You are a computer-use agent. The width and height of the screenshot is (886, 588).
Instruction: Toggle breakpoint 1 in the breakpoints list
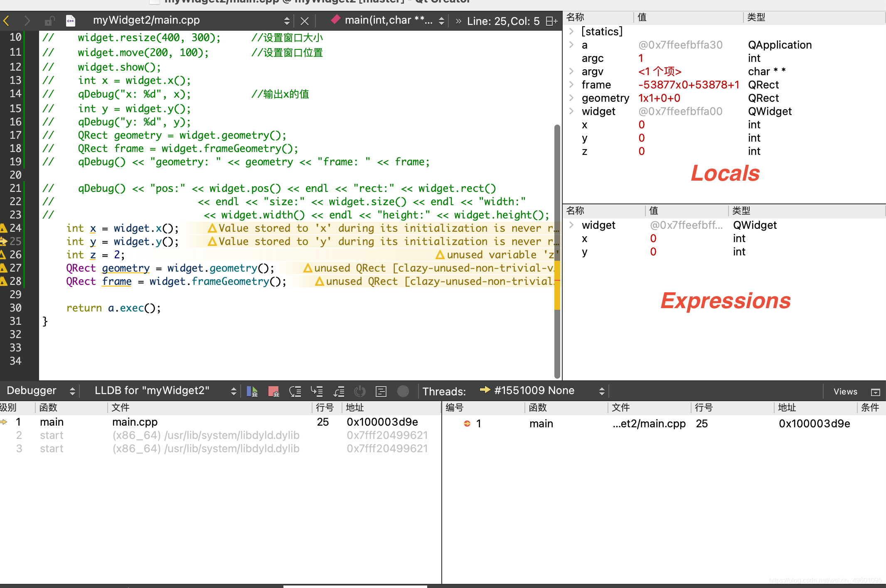[467, 424]
